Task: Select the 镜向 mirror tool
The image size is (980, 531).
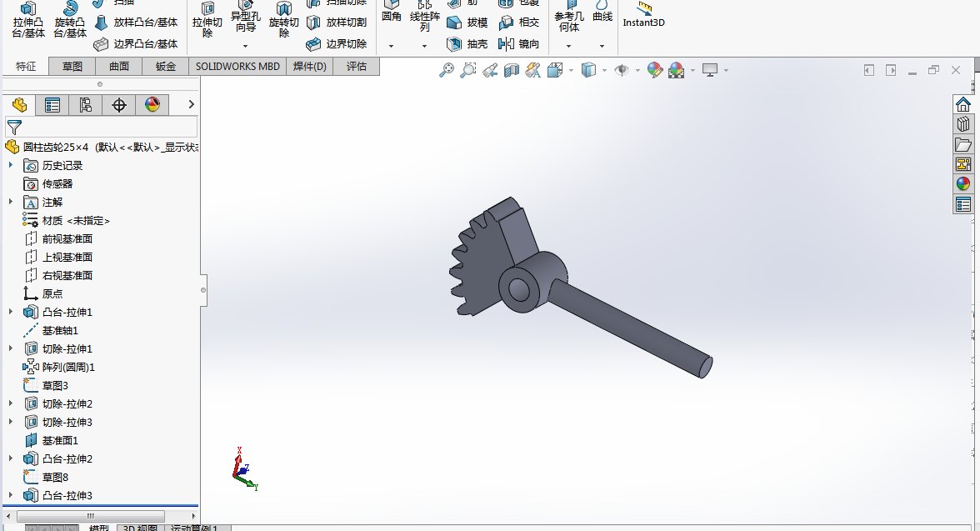Action: click(x=518, y=44)
